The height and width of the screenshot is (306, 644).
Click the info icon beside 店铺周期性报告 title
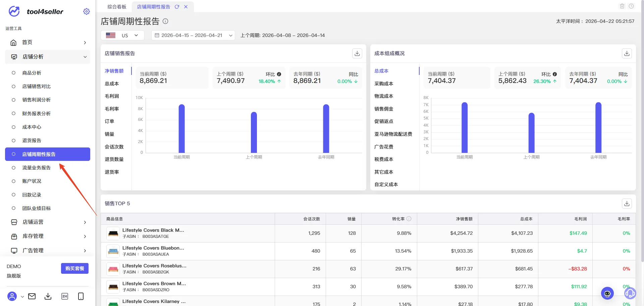165,21
